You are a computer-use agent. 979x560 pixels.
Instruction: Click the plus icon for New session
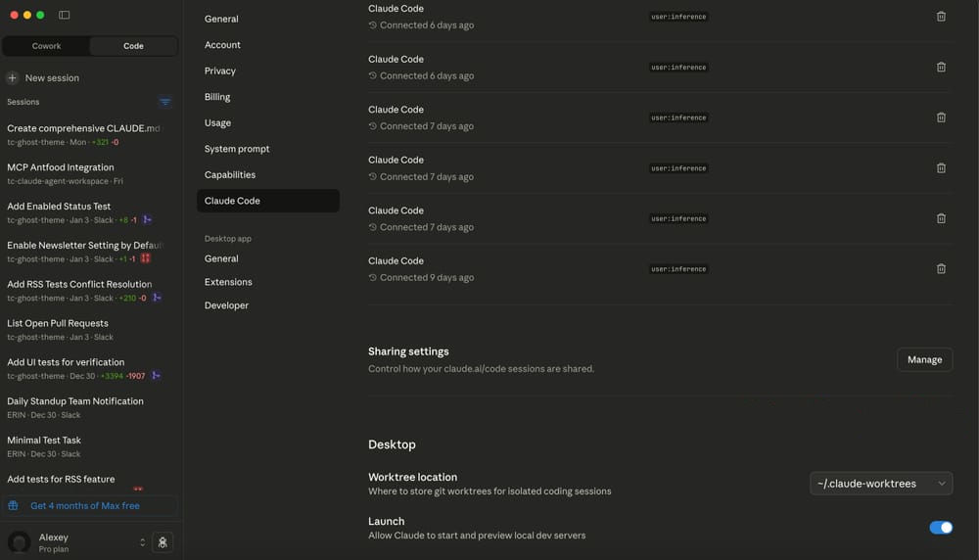pos(13,78)
